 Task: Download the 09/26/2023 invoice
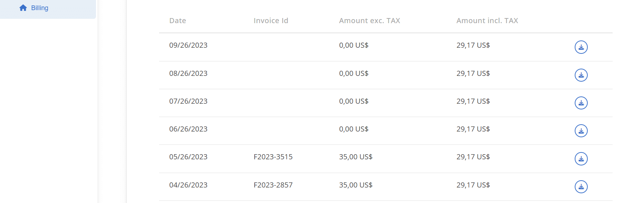point(581,47)
